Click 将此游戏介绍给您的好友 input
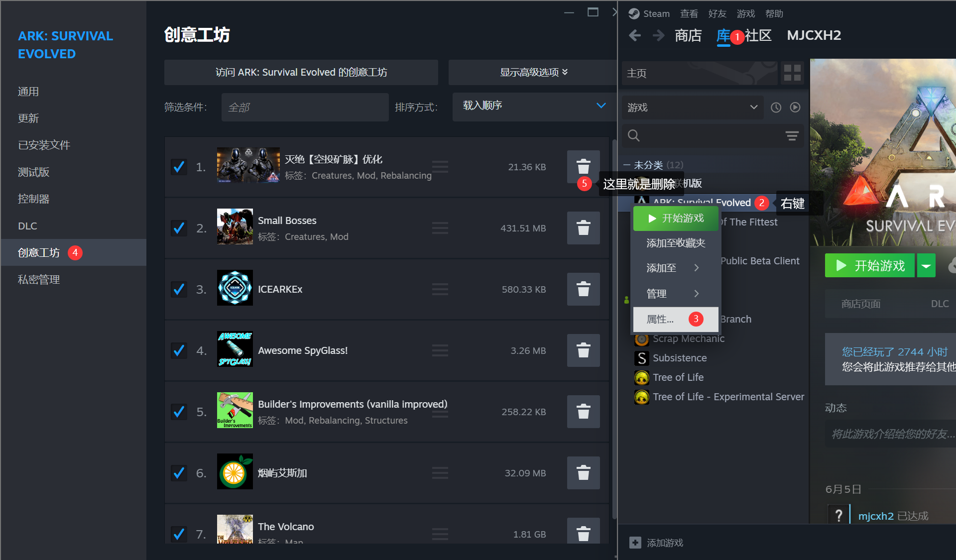Screen dimensions: 956x560 point(891,434)
